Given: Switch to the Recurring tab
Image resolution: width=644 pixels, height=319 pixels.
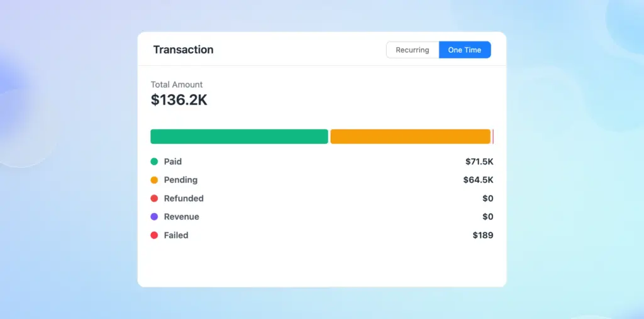Looking at the screenshot, I should 413,50.
